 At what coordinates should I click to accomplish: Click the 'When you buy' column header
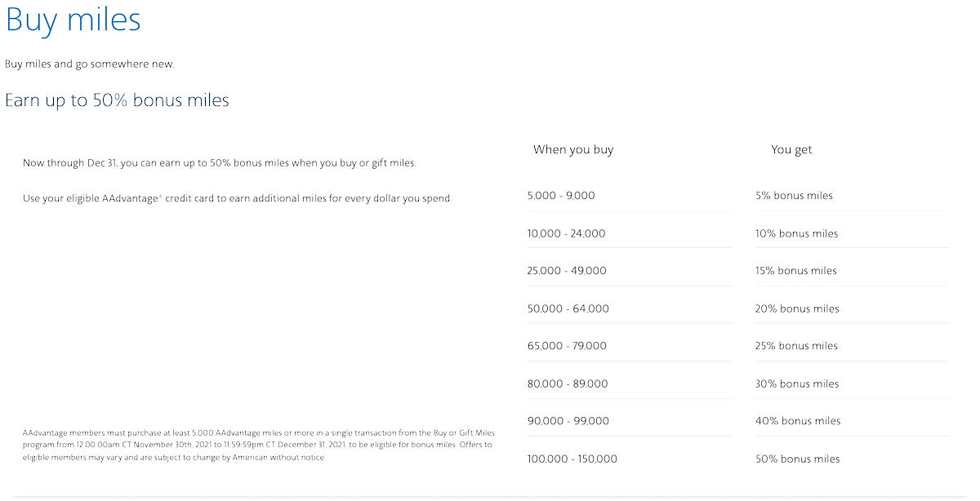pyautogui.click(x=573, y=149)
